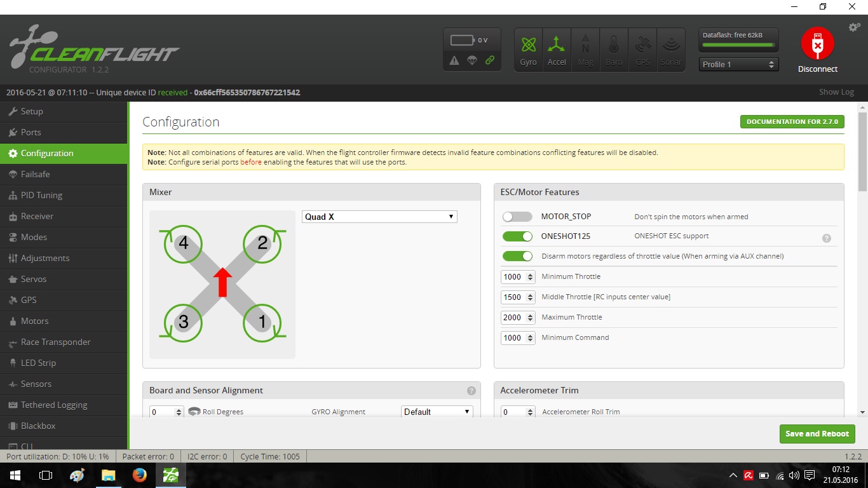Open Documentation for 2.7.0 link

coord(792,121)
